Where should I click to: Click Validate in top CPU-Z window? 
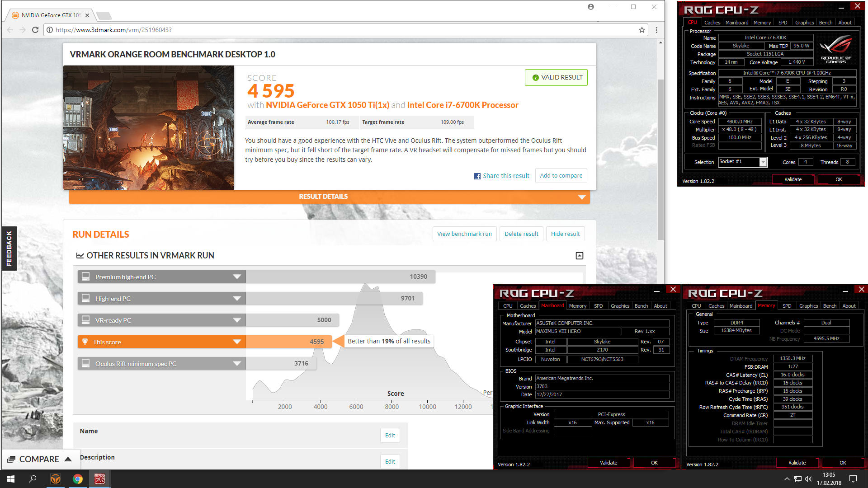point(793,179)
